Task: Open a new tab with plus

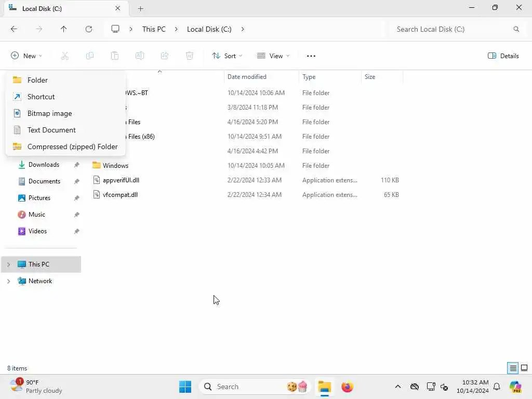Action: [140, 9]
